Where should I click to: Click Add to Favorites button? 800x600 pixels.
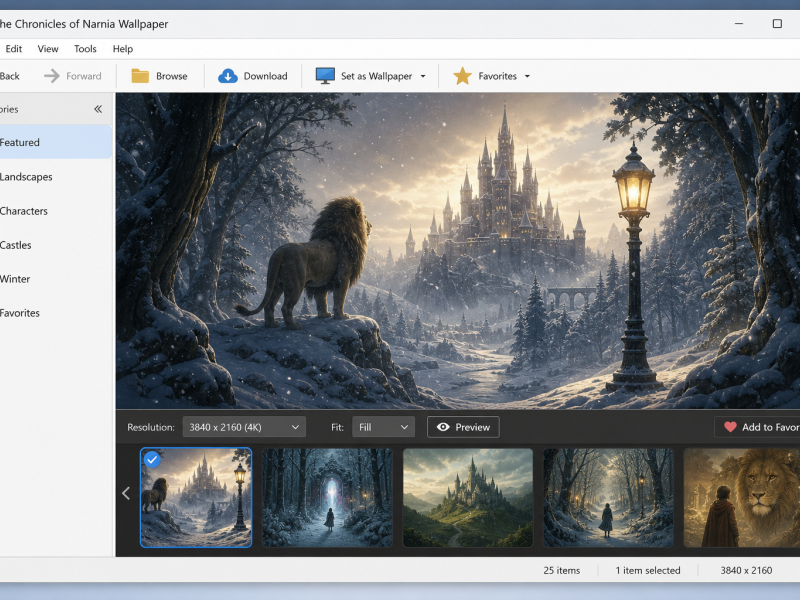click(757, 427)
